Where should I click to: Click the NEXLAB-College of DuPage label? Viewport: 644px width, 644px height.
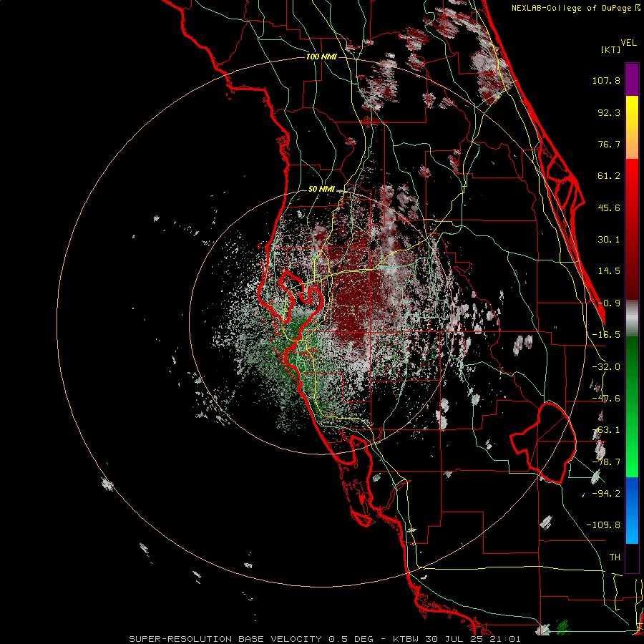tap(572, 8)
